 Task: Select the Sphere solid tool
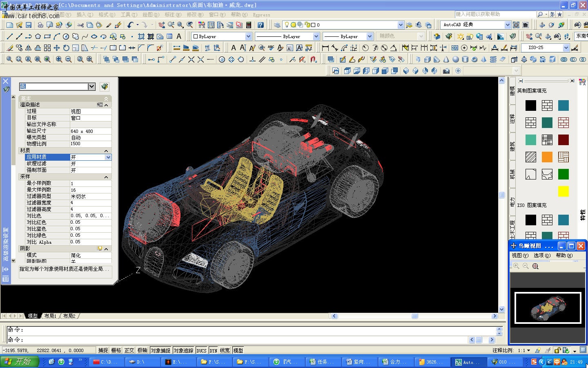(456, 59)
